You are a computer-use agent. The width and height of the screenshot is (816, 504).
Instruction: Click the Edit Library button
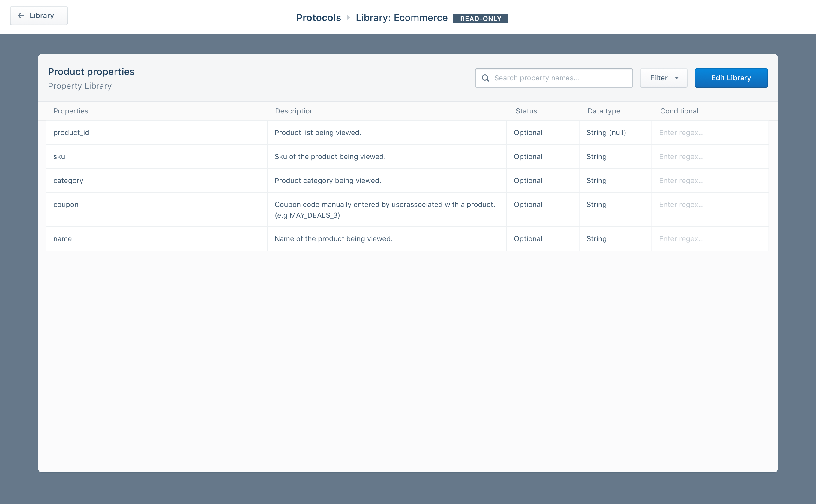click(731, 78)
